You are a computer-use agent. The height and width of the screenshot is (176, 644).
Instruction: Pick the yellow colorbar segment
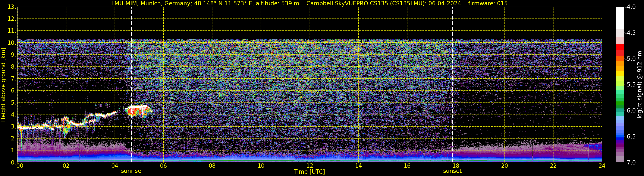620,74
